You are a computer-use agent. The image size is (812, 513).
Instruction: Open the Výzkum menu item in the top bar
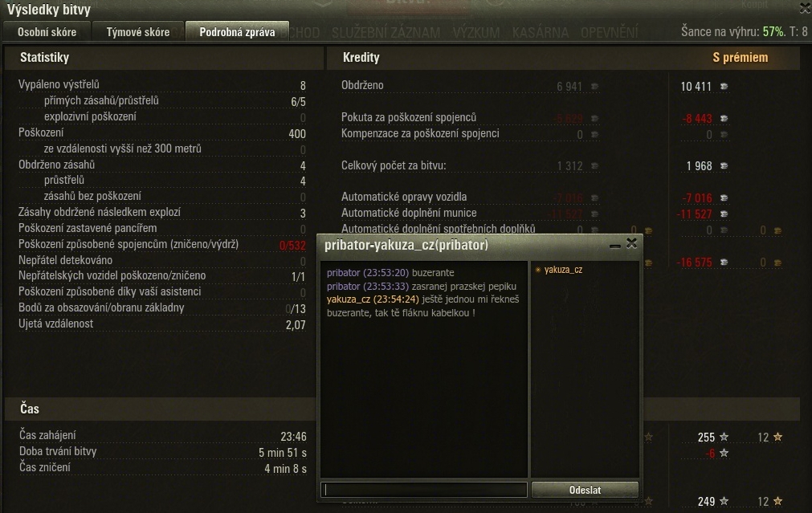476,33
